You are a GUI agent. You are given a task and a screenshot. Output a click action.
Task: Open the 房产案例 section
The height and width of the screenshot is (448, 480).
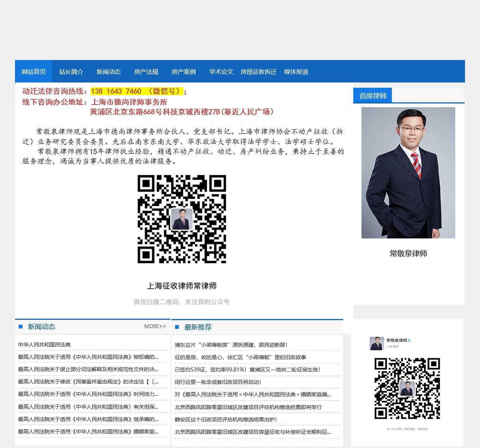184,72
